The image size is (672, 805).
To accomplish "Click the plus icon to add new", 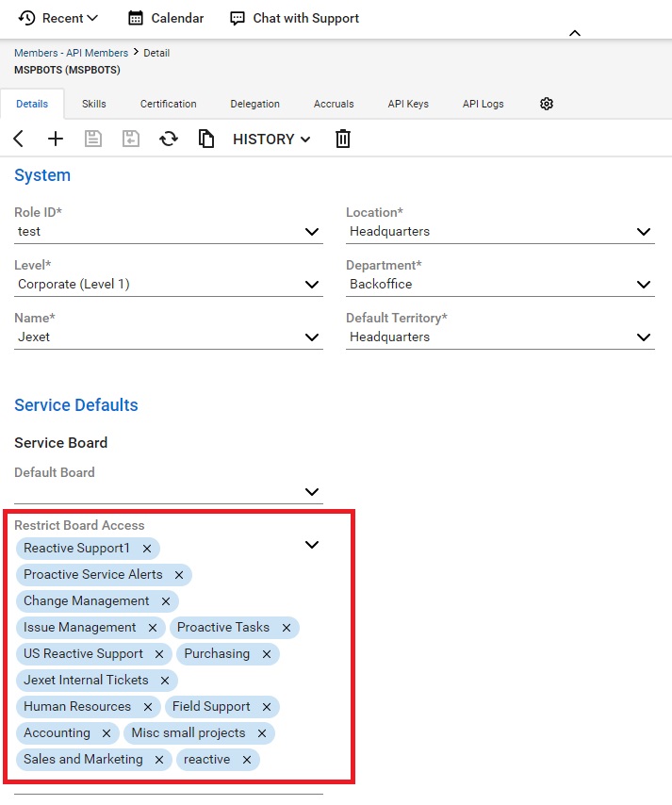I will pos(56,139).
